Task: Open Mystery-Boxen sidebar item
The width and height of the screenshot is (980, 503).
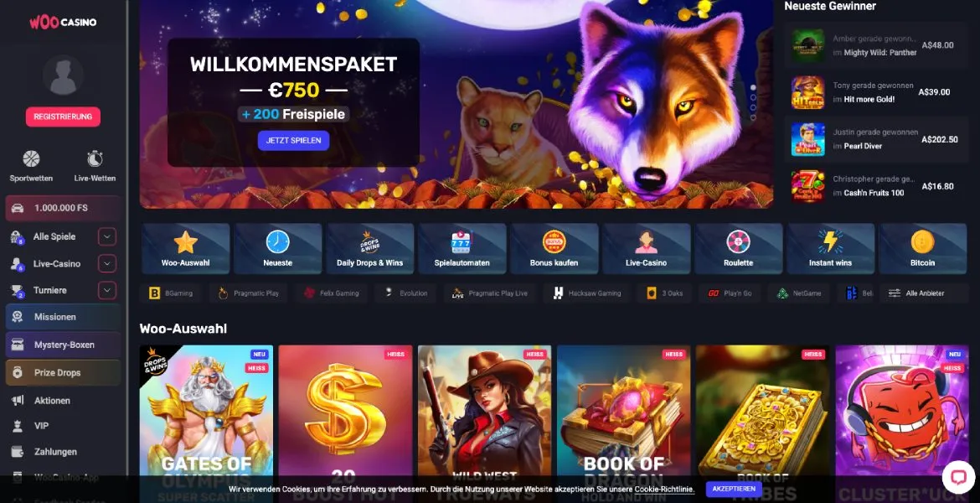Action: [63, 345]
